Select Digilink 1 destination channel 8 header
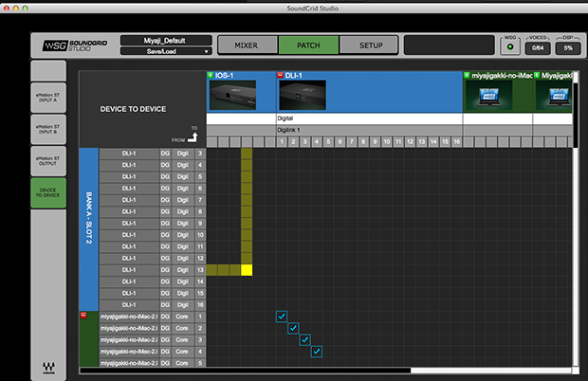 (x=363, y=141)
